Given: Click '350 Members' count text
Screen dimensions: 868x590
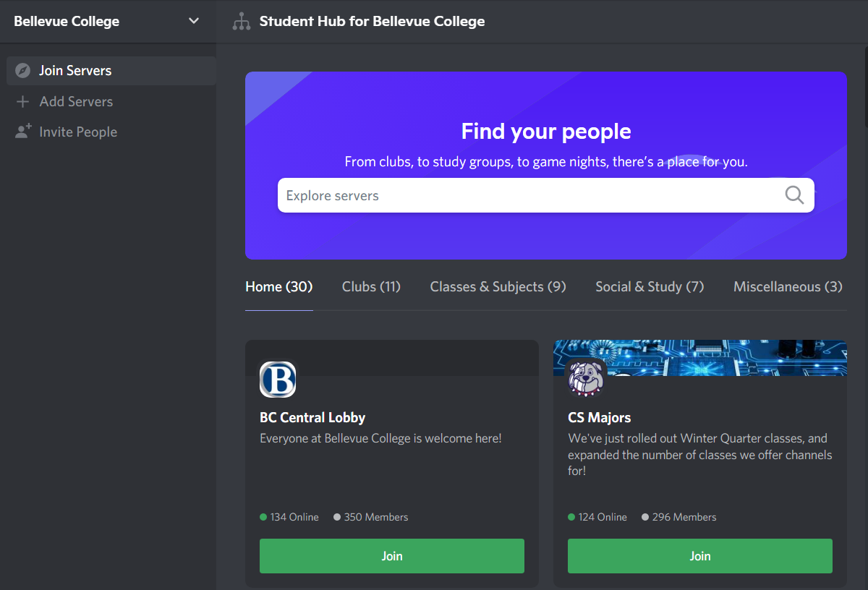Looking at the screenshot, I should pyautogui.click(x=376, y=517).
